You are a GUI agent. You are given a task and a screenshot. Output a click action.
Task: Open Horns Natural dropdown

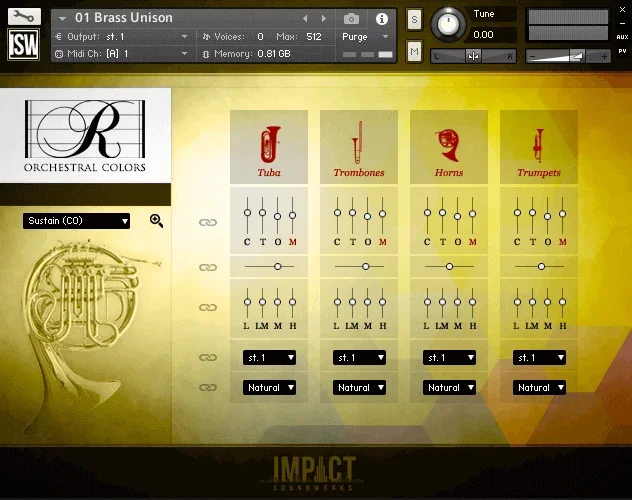[x=449, y=388]
